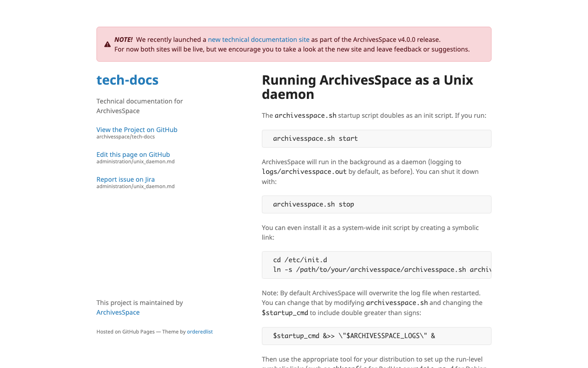The image size is (588, 368).
Task: Click inside the pink NOTE banner
Action: 294,44
